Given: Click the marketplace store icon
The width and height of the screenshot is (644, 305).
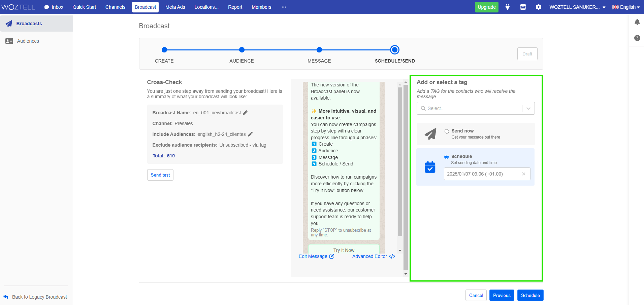Looking at the screenshot, I should pyautogui.click(x=523, y=7).
